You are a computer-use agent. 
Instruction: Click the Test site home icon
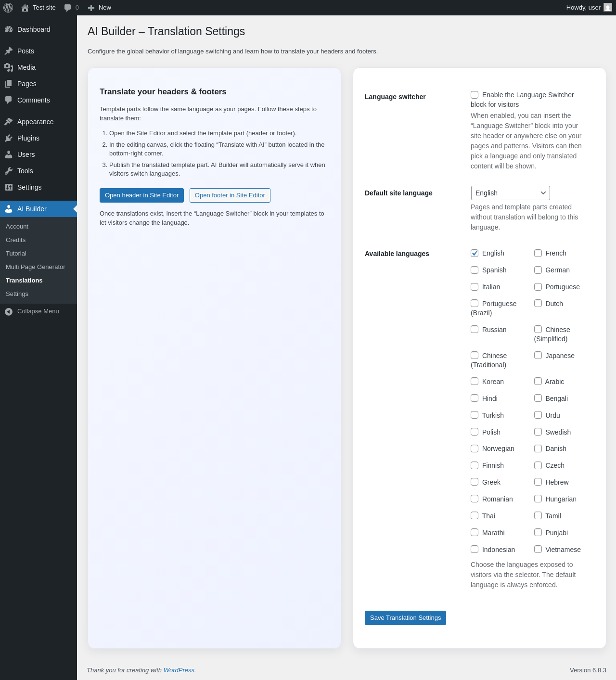pyautogui.click(x=25, y=8)
